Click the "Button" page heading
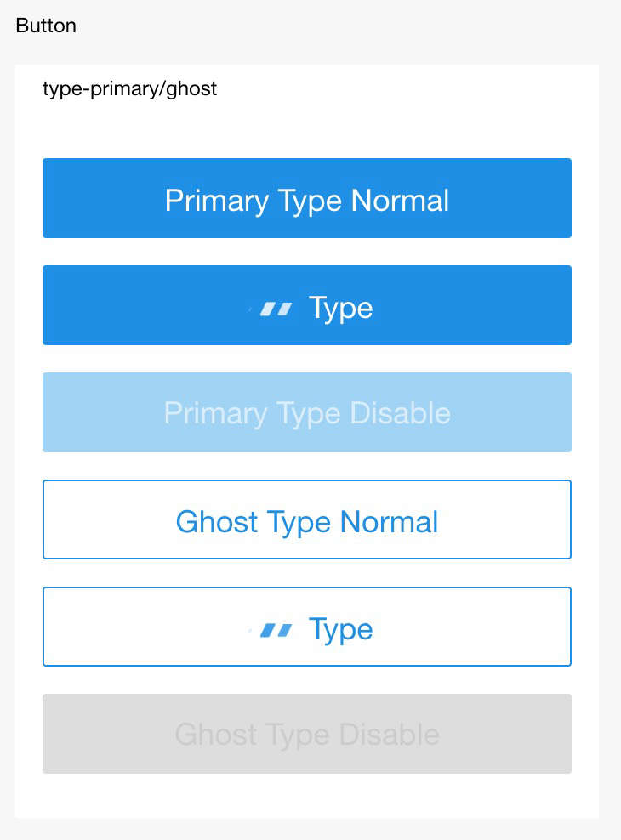Viewport: 621px width, 840px height. (x=46, y=26)
